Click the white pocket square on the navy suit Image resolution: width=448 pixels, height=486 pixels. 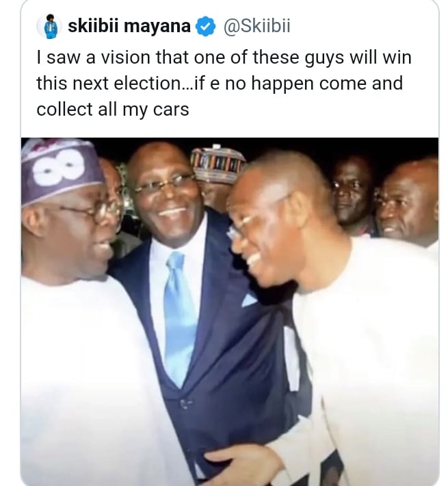point(248,300)
